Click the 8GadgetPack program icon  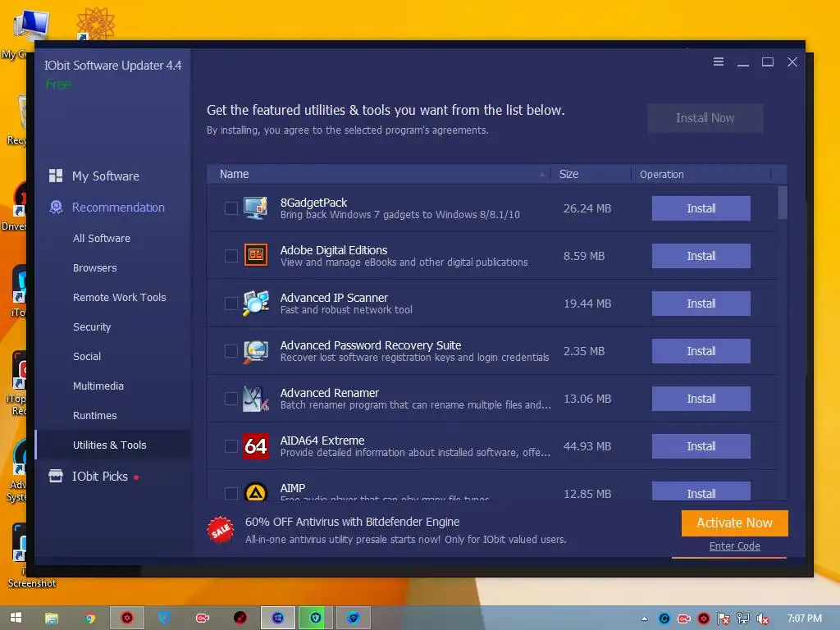tap(256, 208)
